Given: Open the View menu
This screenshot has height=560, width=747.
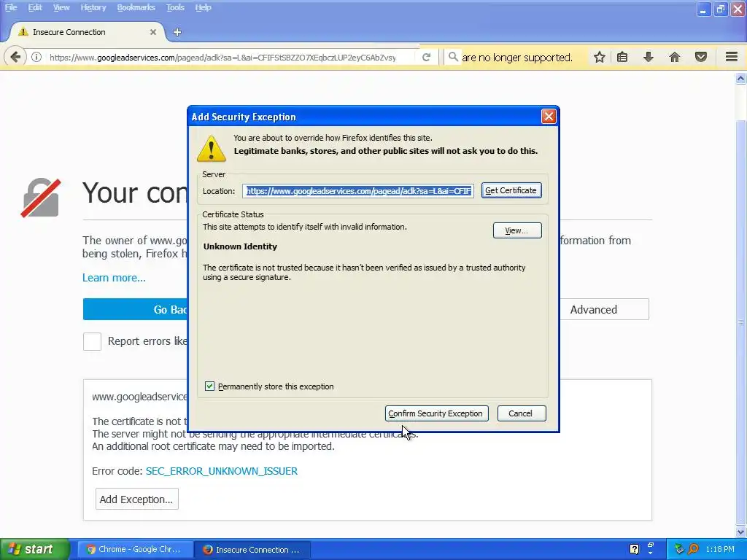Looking at the screenshot, I should click(x=61, y=7).
